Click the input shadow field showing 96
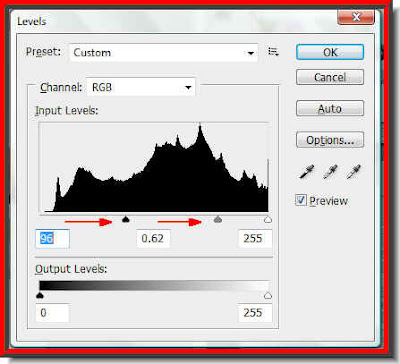The image size is (400, 364). pyautogui.click(x=52, y=238)
